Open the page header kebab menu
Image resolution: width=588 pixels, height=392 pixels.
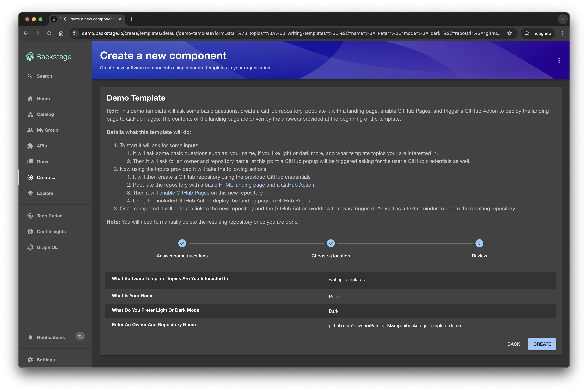[x=559, y=60]
